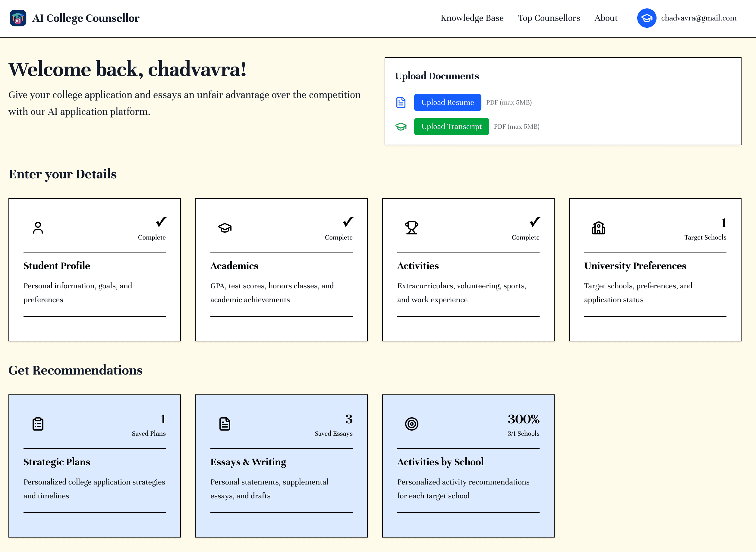Click the Activities by School target icon
The height and width of the screenshot is (552, 756).
(x=411, y=424)
